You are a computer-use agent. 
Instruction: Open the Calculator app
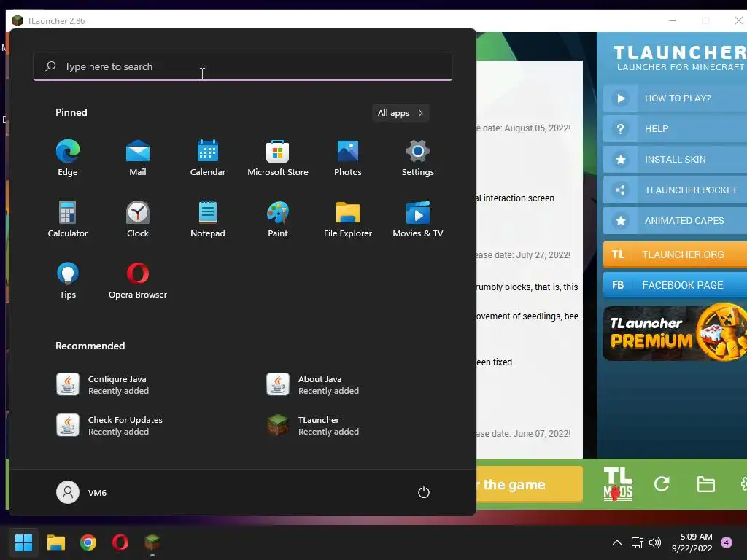click(68, 219)
